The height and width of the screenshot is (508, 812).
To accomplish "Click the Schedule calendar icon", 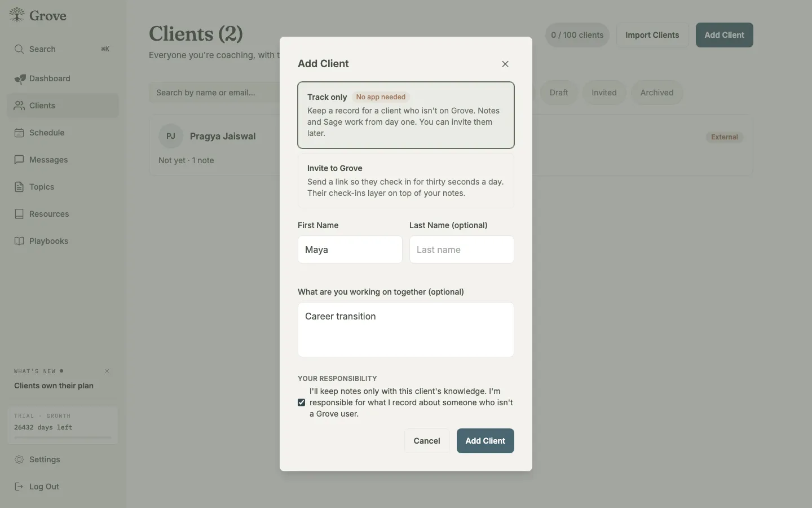I will 19,133.
